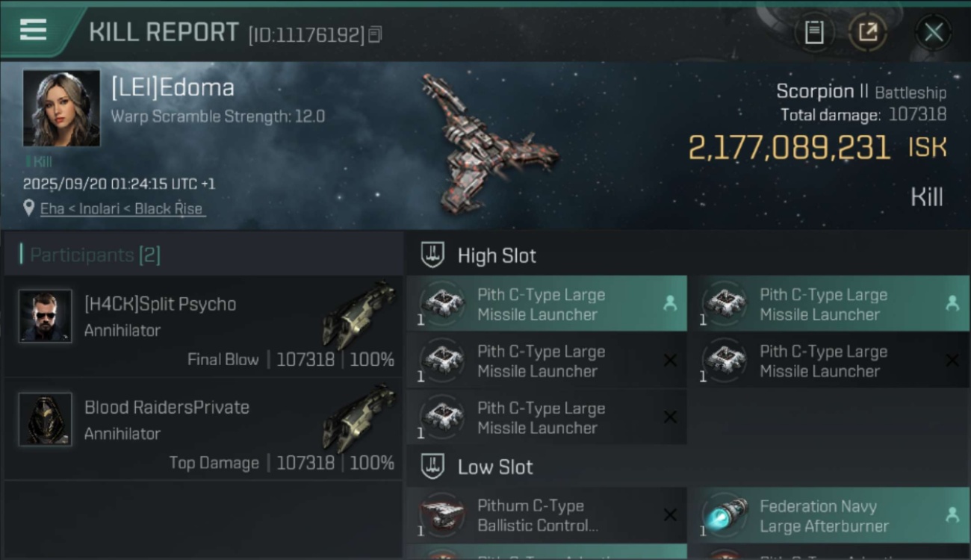The image size is (971, 560).
Task: Copy the kill report ID
Action: point(375,34)
